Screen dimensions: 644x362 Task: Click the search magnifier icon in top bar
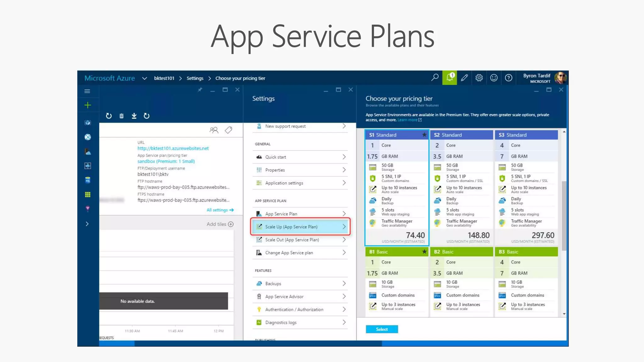(435, 78)
